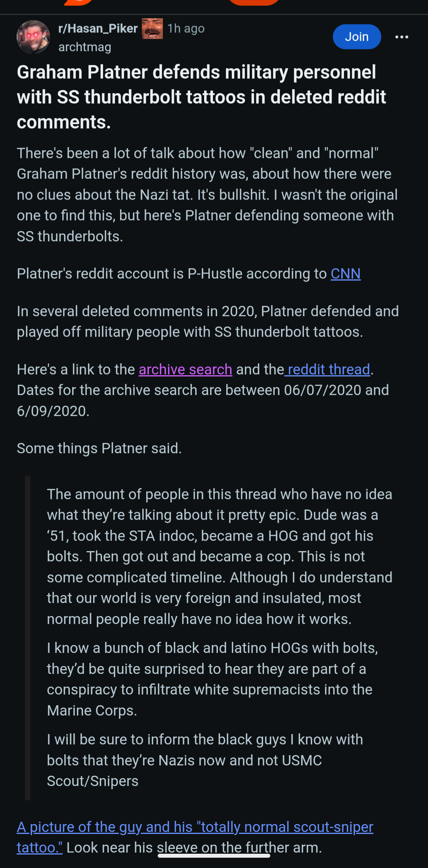The width and height of the screenshot is (428, 868).
Task: Open the r/Hasan_Piker subreddit avatar
Action: [x=33, y=37]
